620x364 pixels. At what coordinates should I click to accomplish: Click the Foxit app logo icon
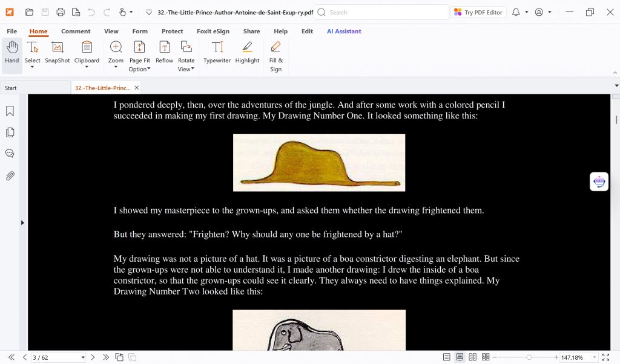click(10, 12)
